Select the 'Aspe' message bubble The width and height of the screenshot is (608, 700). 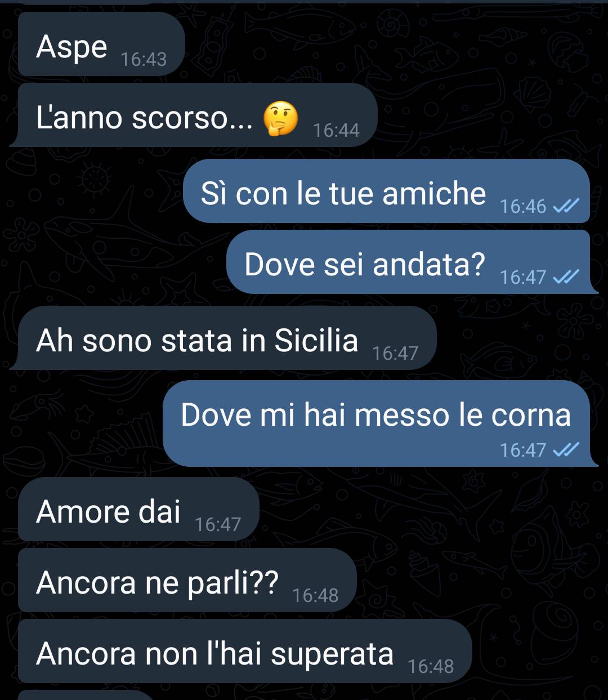[x=101, y=44]
